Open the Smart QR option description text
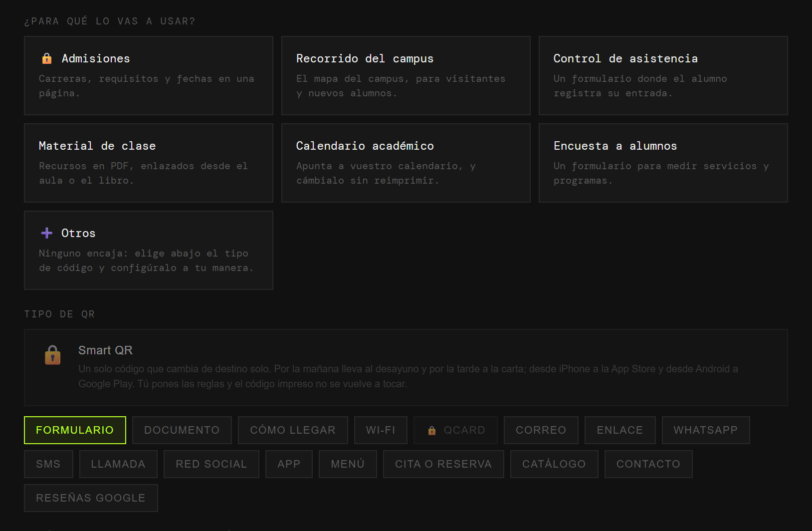 tap(408, 376)
